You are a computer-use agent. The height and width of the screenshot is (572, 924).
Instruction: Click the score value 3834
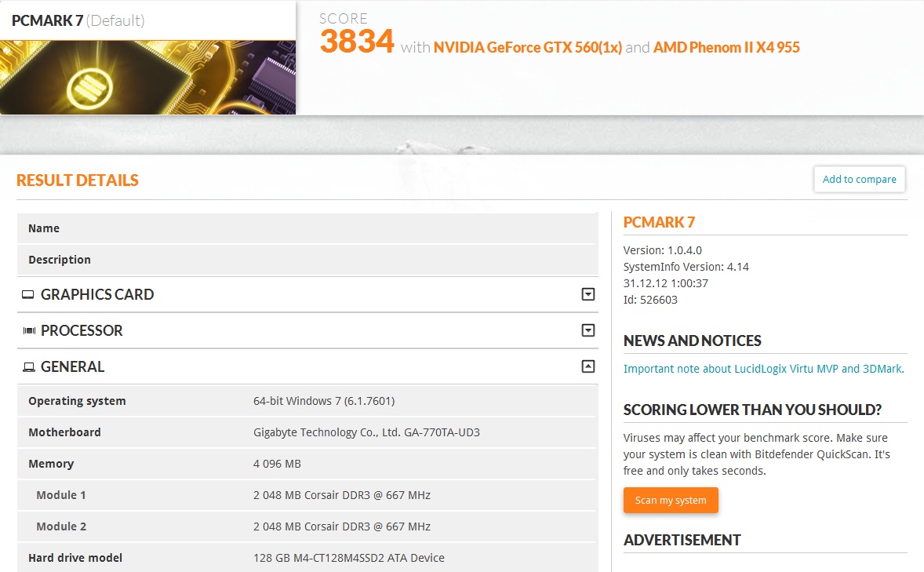click(357, 42)
